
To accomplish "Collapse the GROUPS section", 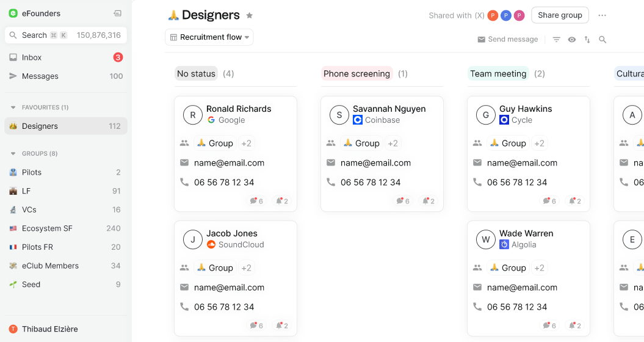I will 13,153.
